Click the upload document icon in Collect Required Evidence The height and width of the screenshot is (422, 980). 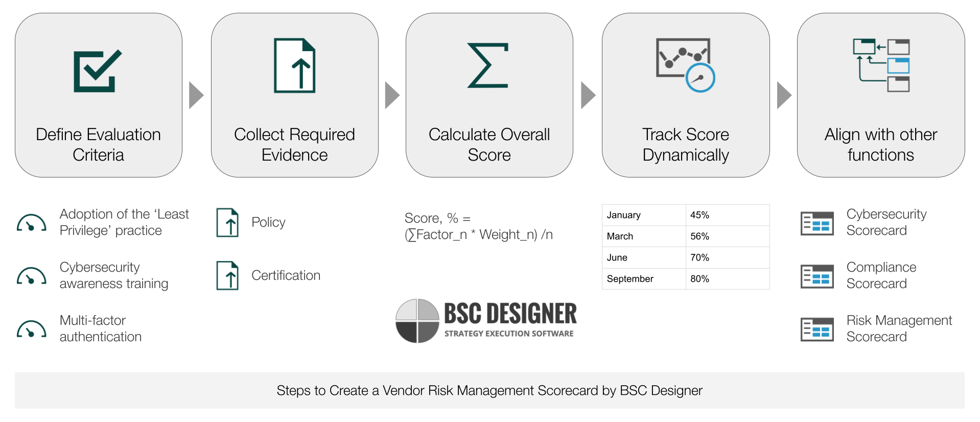(294, 65)
